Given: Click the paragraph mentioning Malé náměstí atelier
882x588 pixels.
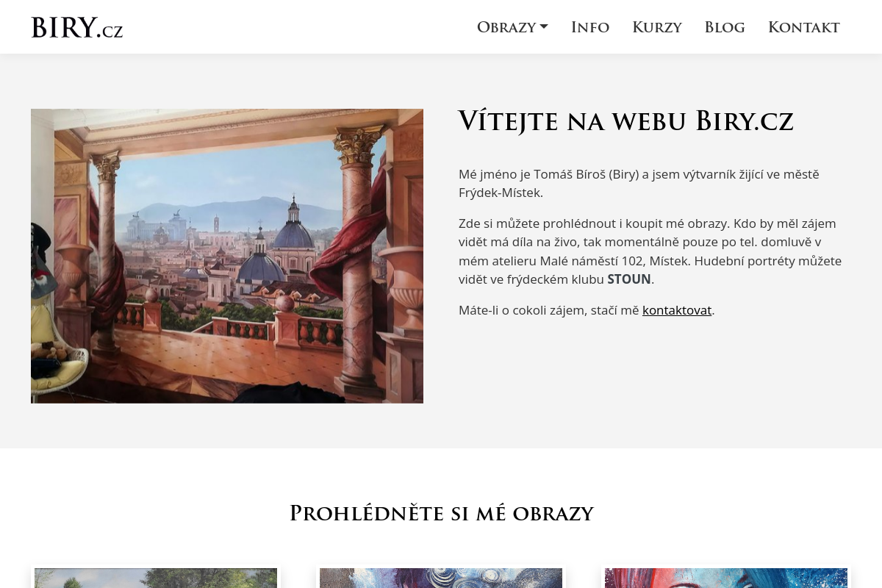Looking at the screenshot, I should tap(650, 251).
